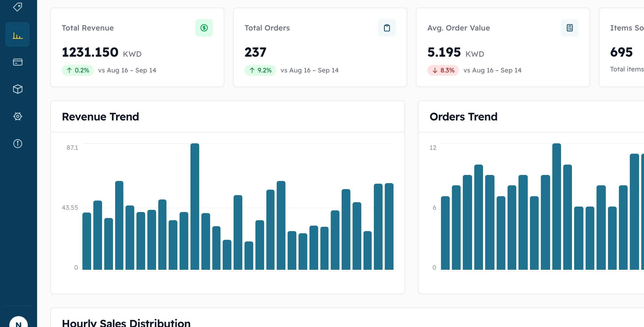Click the tallest bar in Revenue Trend
The width and height of the screenshot is (644, 327).
click(195, 207)
